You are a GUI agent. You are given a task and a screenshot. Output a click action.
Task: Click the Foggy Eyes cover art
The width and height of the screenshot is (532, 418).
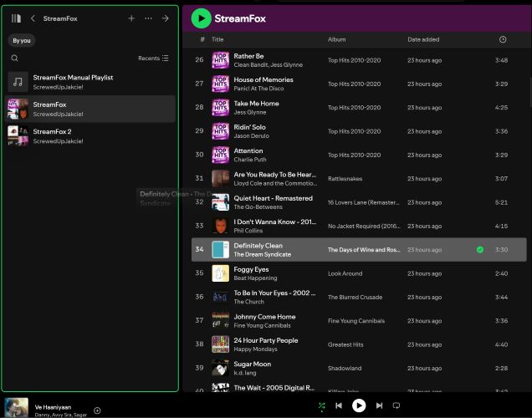point(221,273)
